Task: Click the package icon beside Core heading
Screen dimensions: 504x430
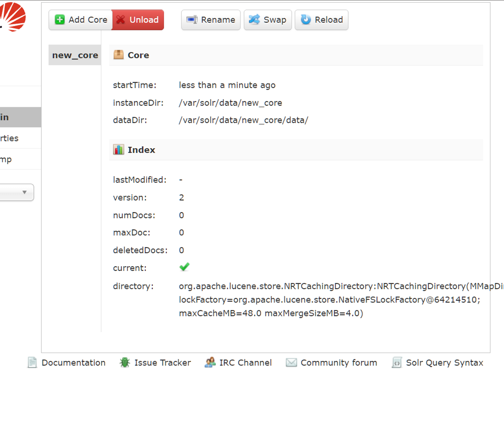Action: [x=118, y=54]
